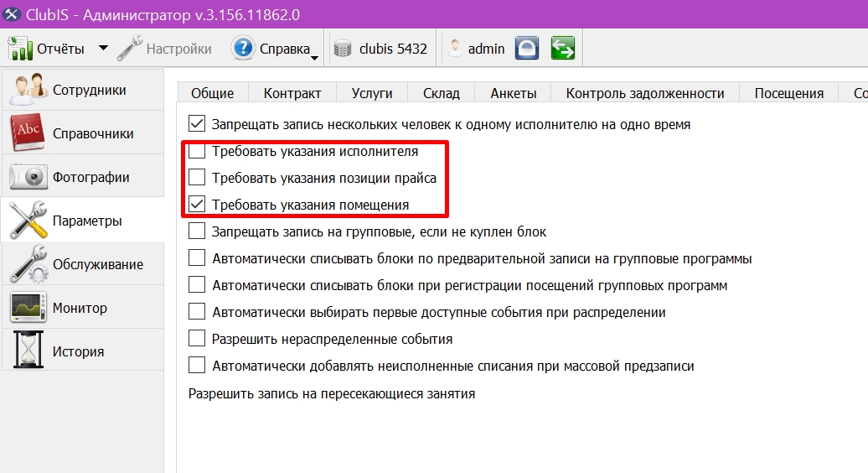Switch to the Анкеты tab
The image size is (868, 473).
(x=513, y=93)
